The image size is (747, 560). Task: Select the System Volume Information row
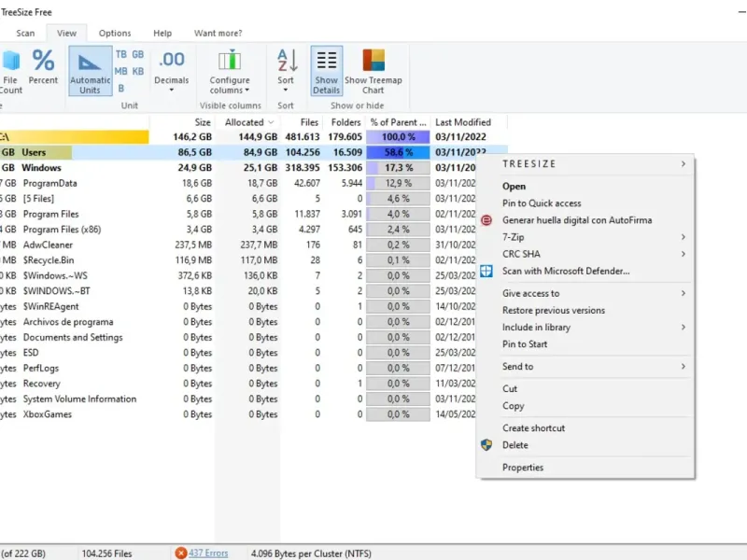click(238, 399)
